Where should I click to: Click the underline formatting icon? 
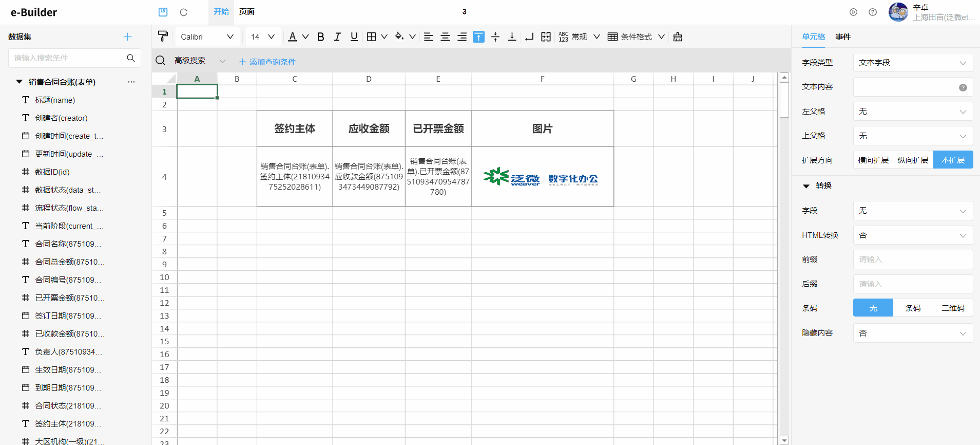(x=354, y=37)
